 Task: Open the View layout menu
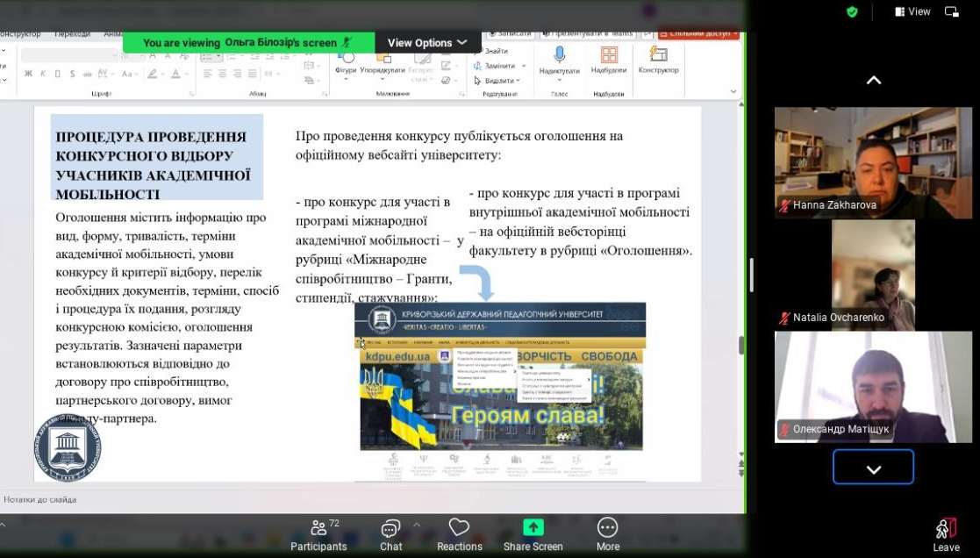pos(912,11)
